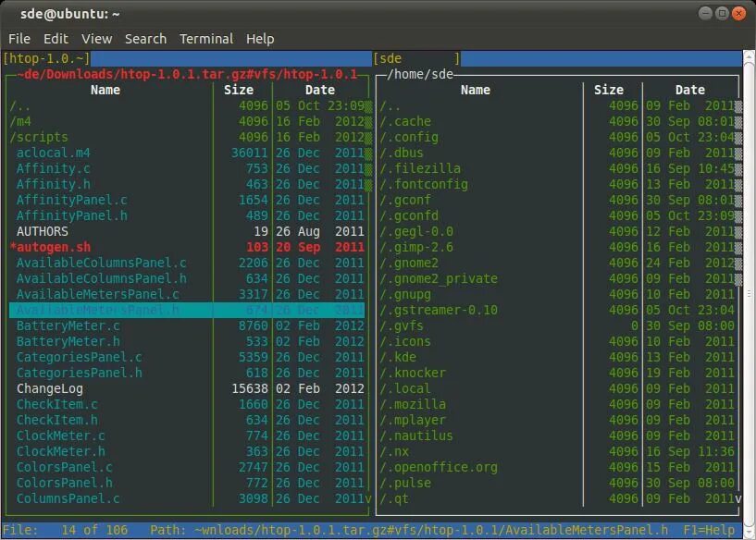Open the Edit menu

[x=56, y=39]
